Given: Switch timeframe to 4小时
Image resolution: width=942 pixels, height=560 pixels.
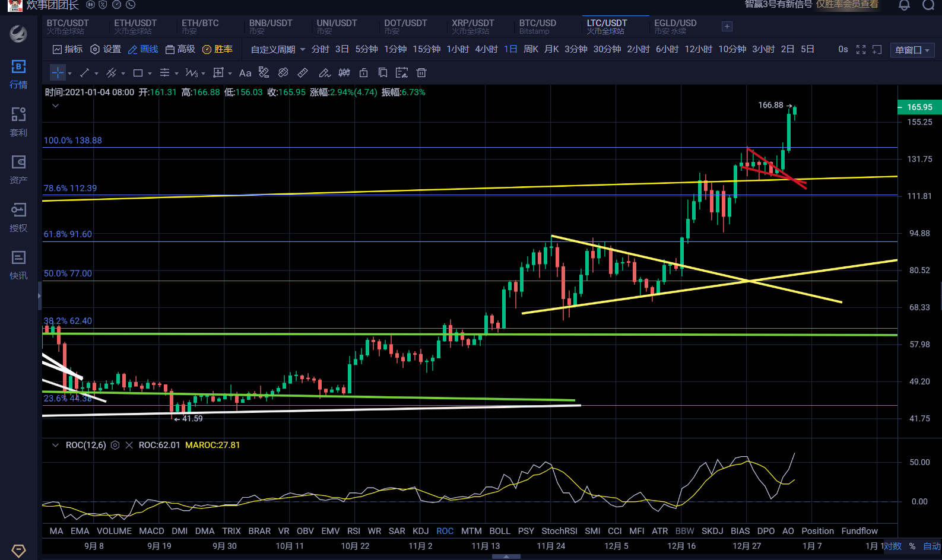Looking at the screenshot, I should [x=486, y=49].
